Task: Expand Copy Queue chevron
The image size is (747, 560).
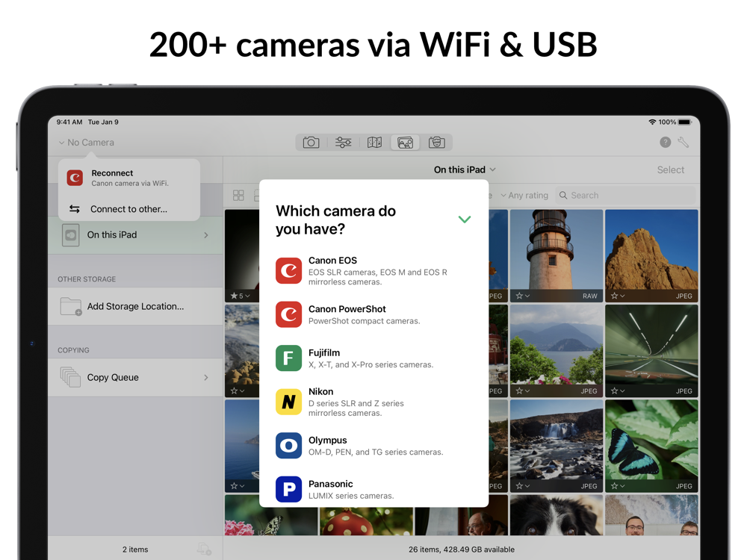Action: [206, 377]
